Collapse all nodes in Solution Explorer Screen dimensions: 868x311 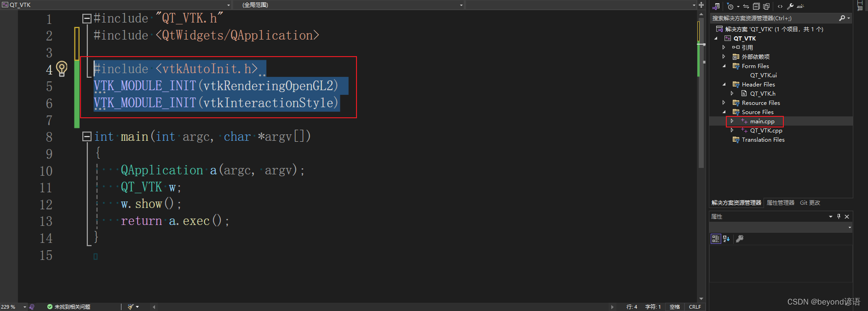click(757, 6)
